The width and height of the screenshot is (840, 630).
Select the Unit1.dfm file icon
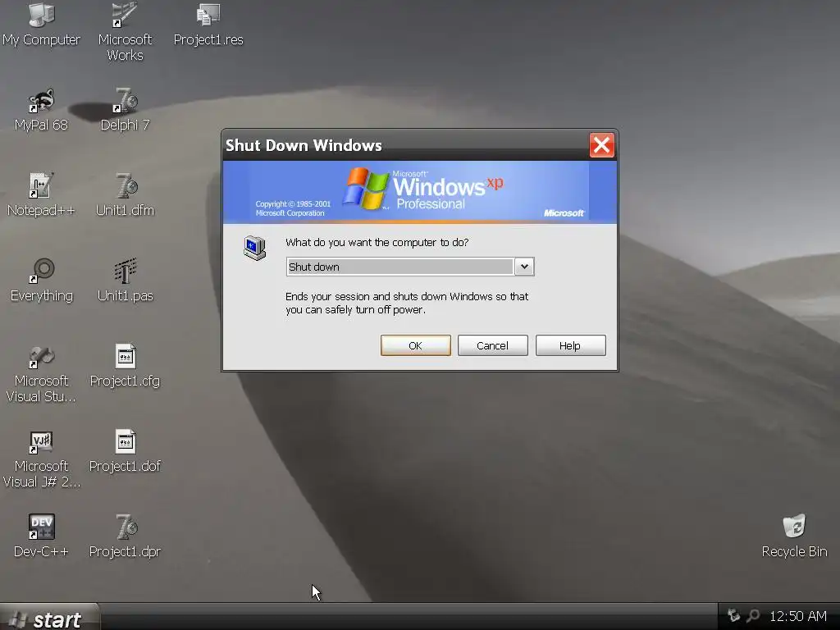126,185
